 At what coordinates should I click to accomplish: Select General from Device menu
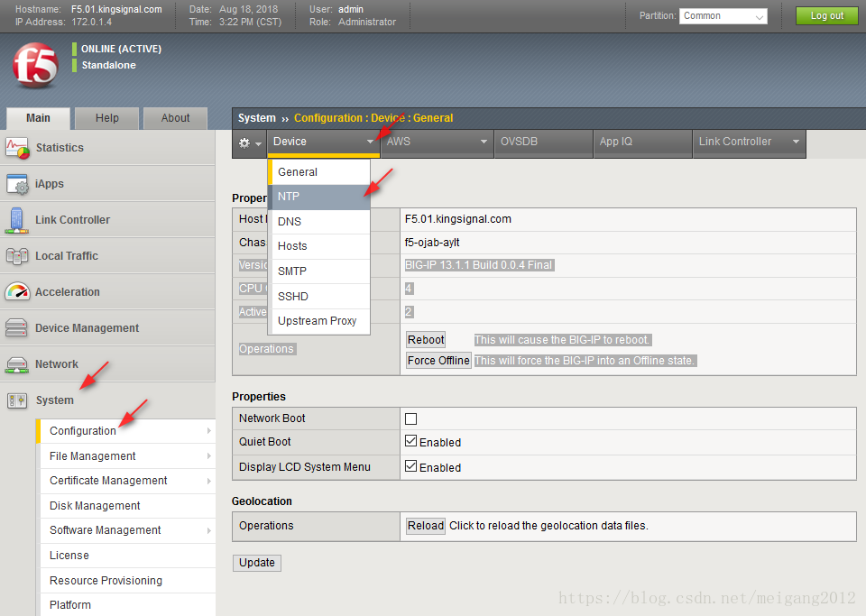click(x=318, y=172)
